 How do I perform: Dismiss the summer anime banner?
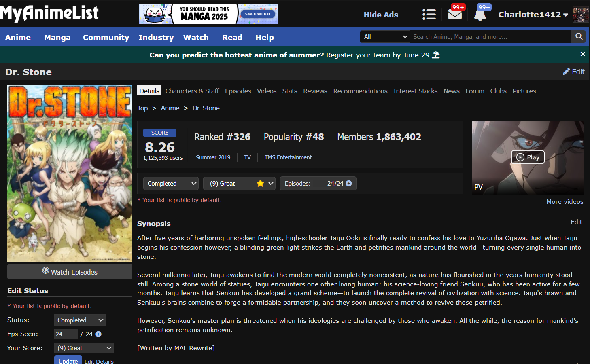583,54
